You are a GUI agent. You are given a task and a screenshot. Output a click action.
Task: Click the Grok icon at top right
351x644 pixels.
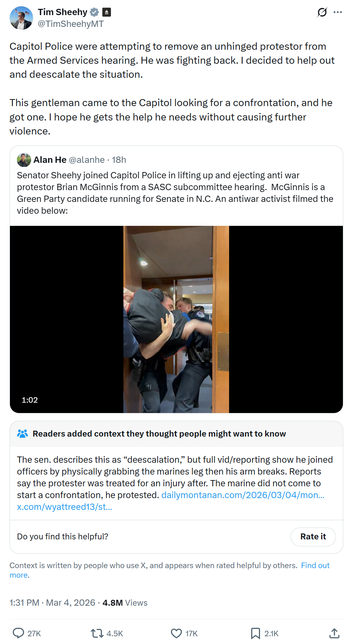[322, 13]
